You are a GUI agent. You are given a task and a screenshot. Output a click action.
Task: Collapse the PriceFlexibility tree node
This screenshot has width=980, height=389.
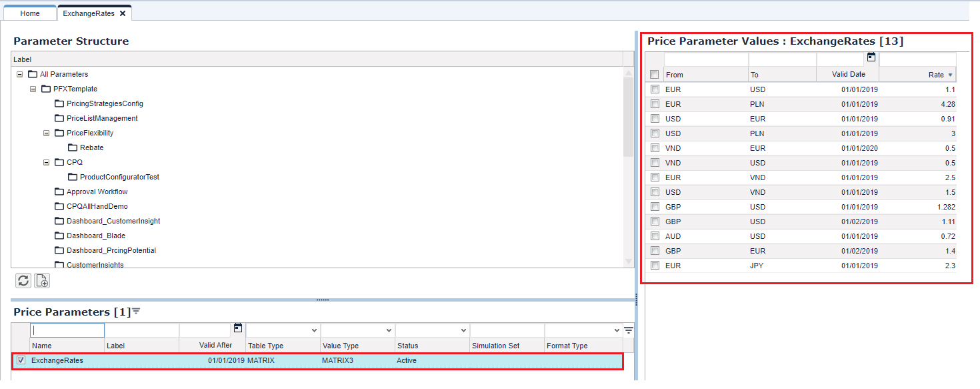[x=46, y=133]
